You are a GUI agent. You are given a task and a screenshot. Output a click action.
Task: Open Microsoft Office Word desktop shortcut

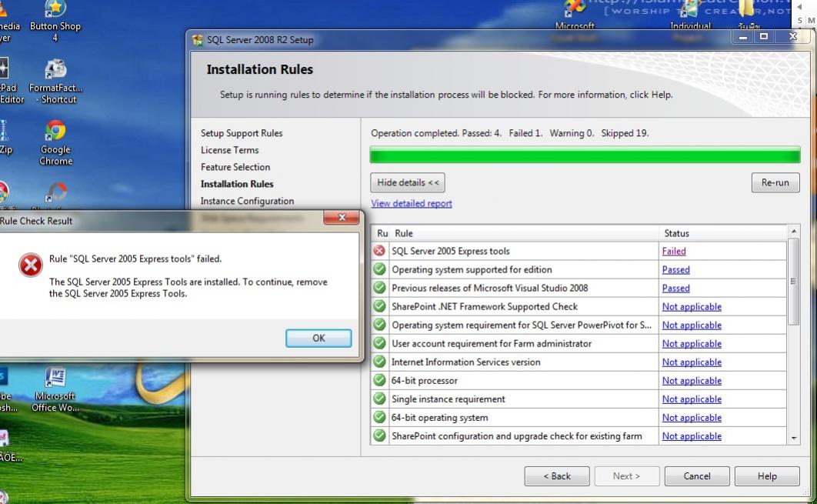pos(55,389)
